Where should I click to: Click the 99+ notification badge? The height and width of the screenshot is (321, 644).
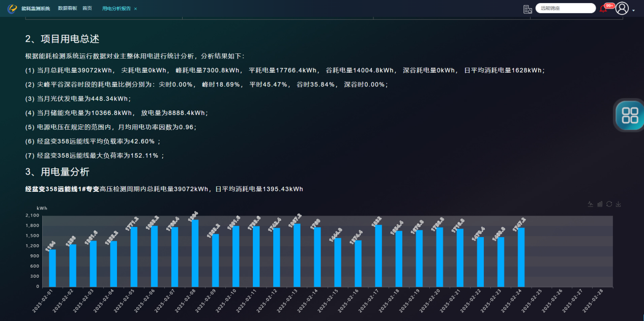pos(609,6)
